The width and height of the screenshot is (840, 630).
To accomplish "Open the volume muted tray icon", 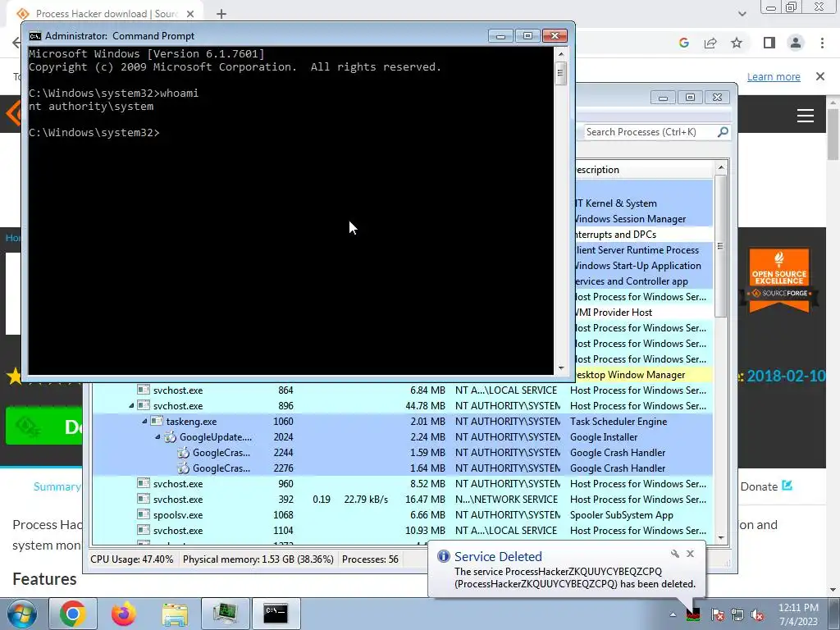I will tap(757, 614).
